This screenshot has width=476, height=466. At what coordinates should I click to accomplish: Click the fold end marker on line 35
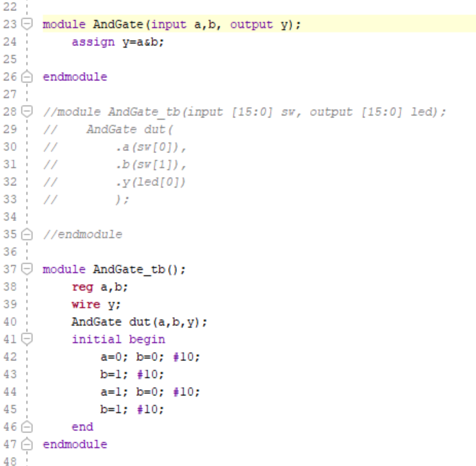click(27, 234)
